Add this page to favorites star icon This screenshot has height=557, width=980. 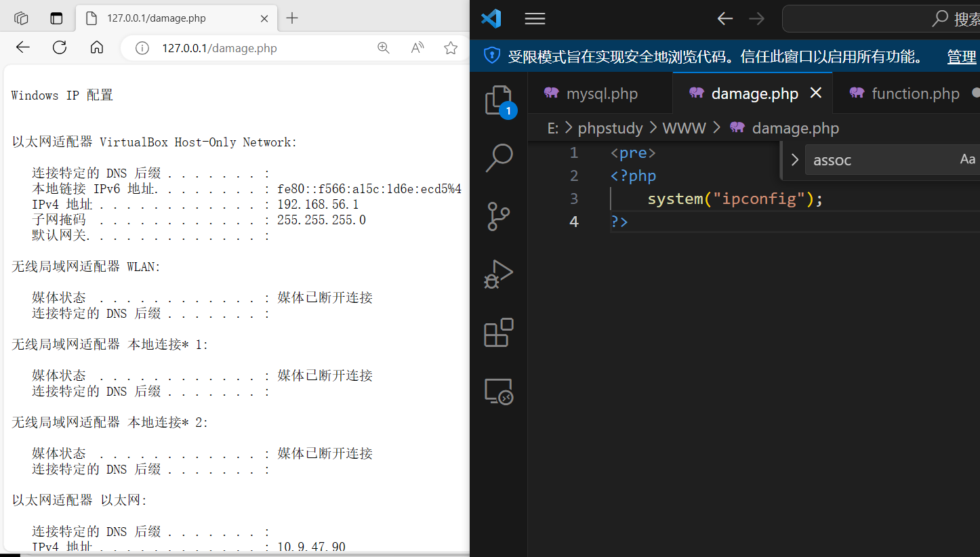pos(451,47)
